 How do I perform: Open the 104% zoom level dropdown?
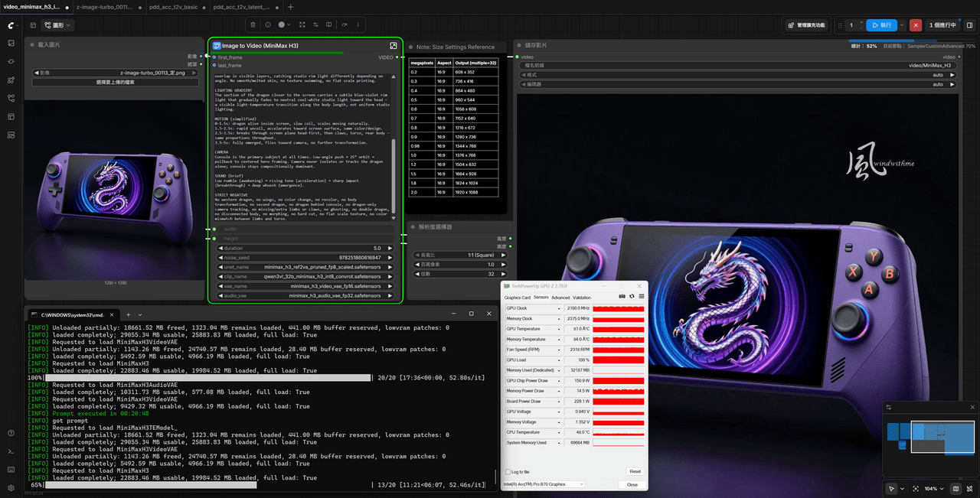933,488
